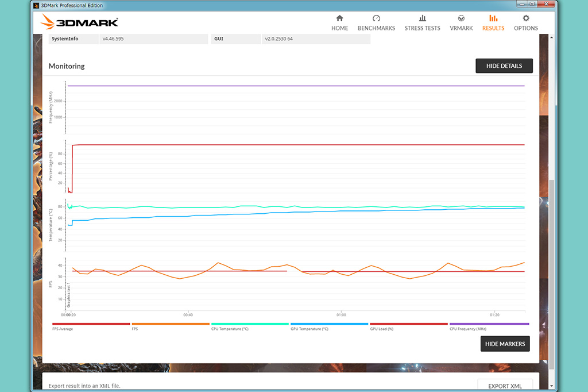Maximize the 3DMark window

point(532,4)
